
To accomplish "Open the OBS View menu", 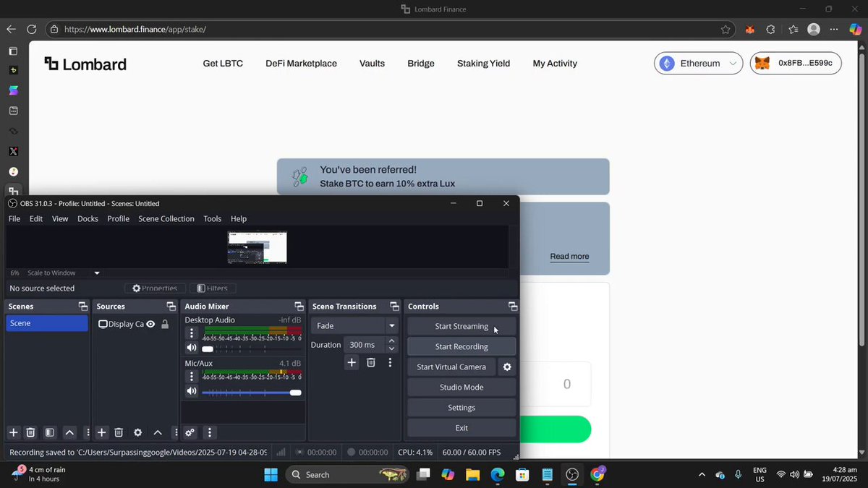I will tap(60, 218).
